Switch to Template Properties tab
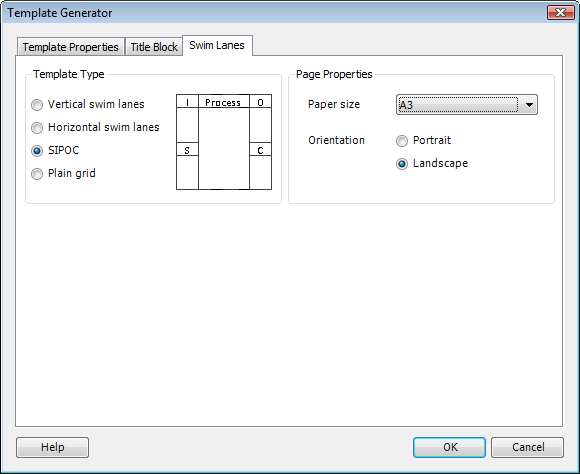This screenshot has height=474, width=580. pyautogui.click(x=70, y=47)
